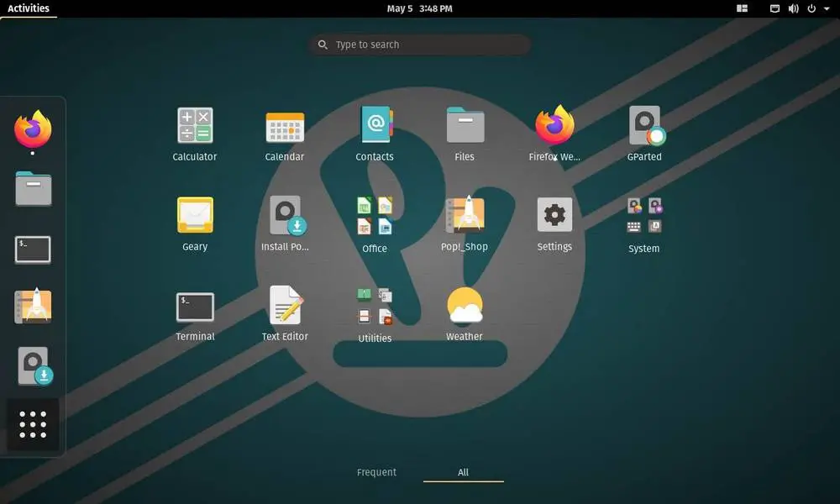Open Pop!_Shop from the dock

coord(34,306)
